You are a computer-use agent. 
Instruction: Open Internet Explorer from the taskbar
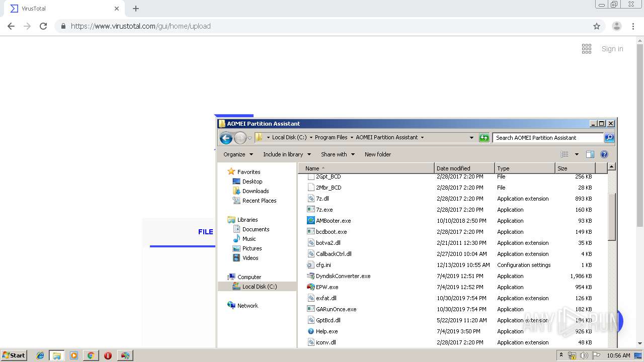tap(40, 355)
